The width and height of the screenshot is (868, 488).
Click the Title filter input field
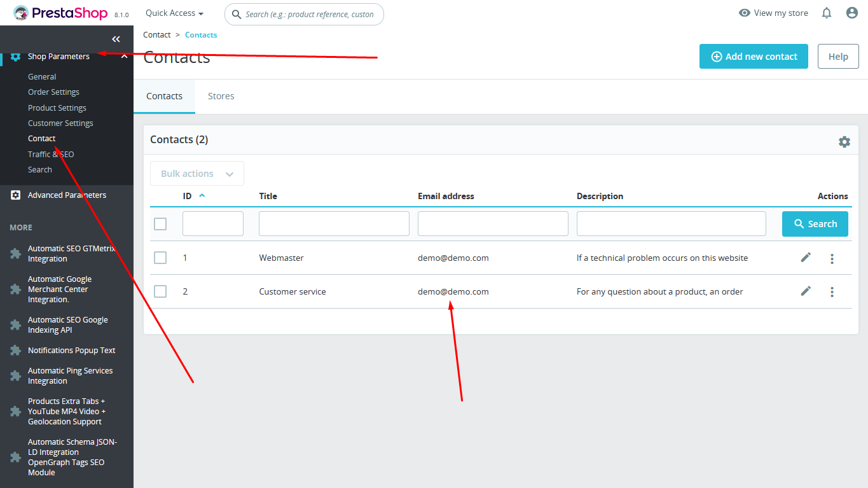pos(334,224)
